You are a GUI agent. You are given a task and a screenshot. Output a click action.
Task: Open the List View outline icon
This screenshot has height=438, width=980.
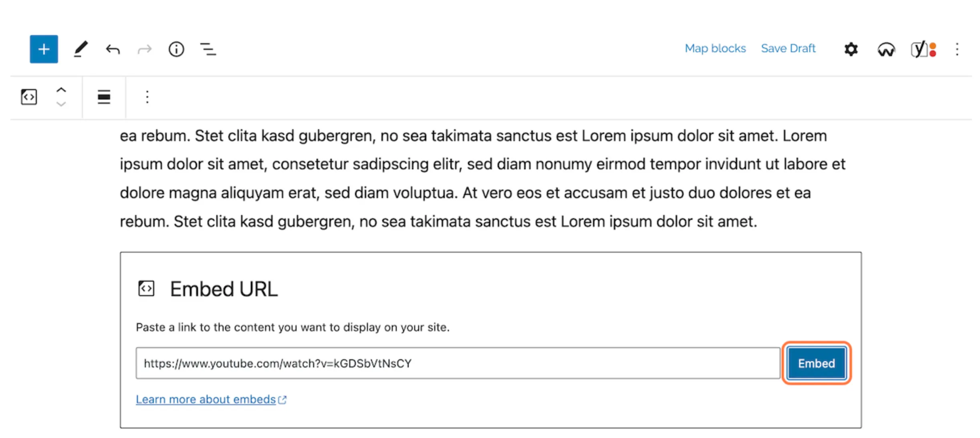pyautogui.click(x=208, y=49)
